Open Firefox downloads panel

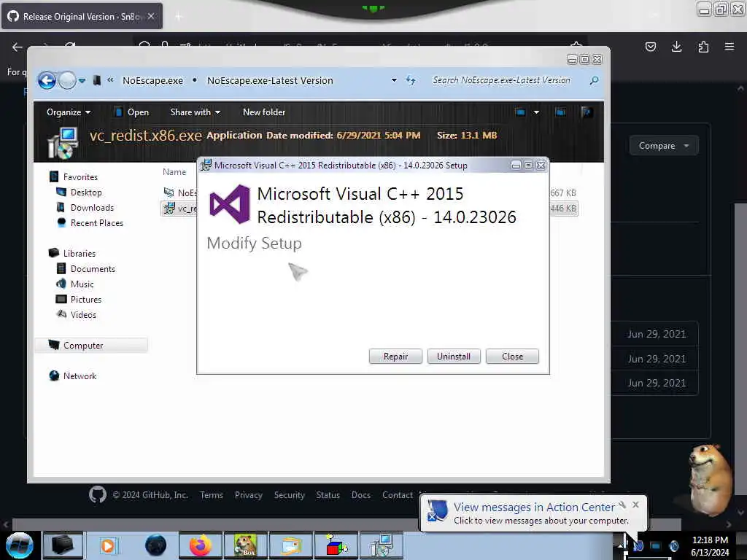[x=676, y=47]
